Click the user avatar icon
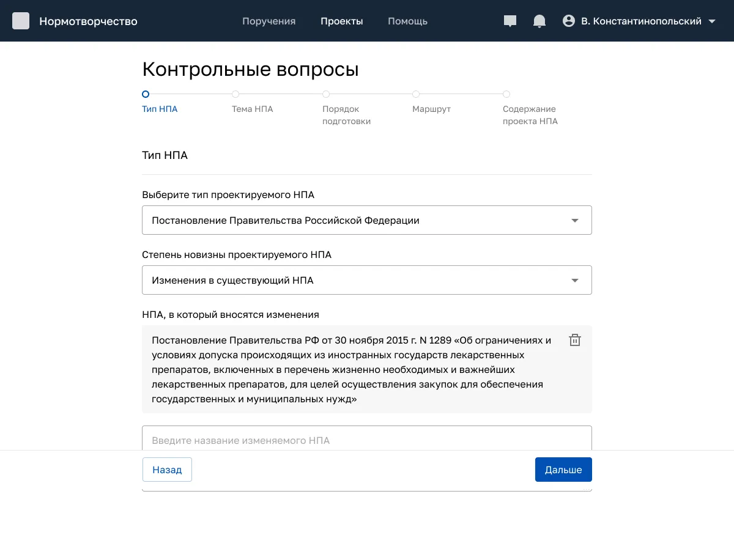This screenshot has height=560, width=734. 569,21
